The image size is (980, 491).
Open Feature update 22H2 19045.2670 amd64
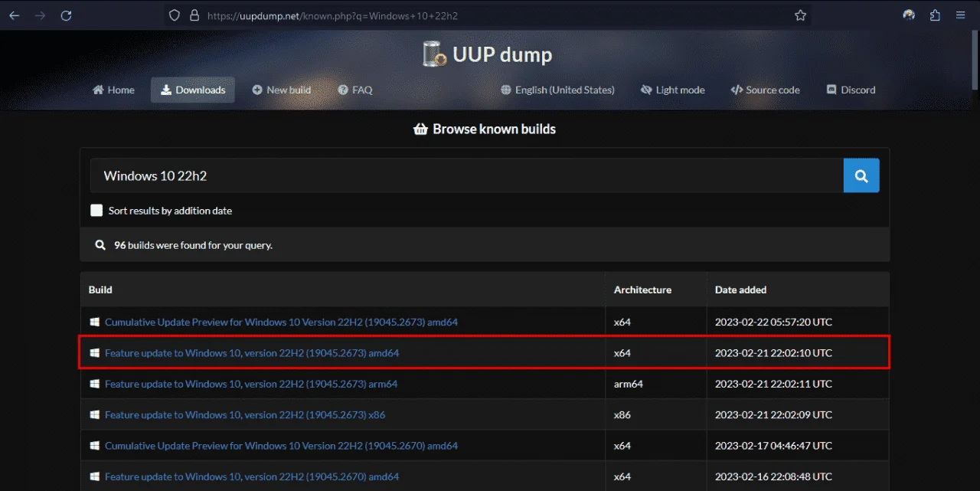click(252, 476)
